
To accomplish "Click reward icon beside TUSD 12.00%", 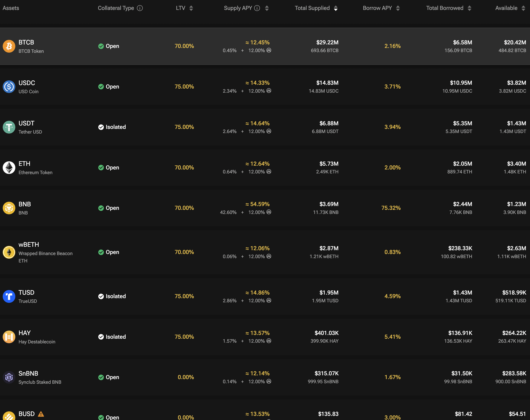I will 269,300.
